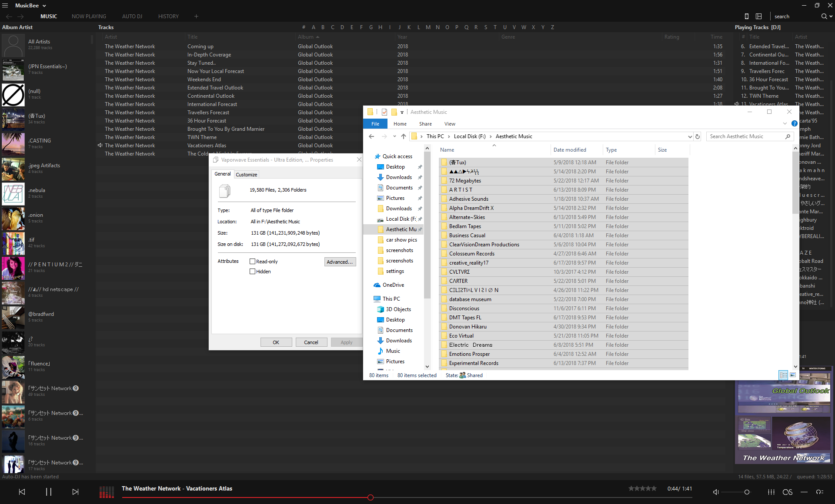This screenshot has width=835, height=504.
Task: Pause the playing track
Action: click(49, 492)
